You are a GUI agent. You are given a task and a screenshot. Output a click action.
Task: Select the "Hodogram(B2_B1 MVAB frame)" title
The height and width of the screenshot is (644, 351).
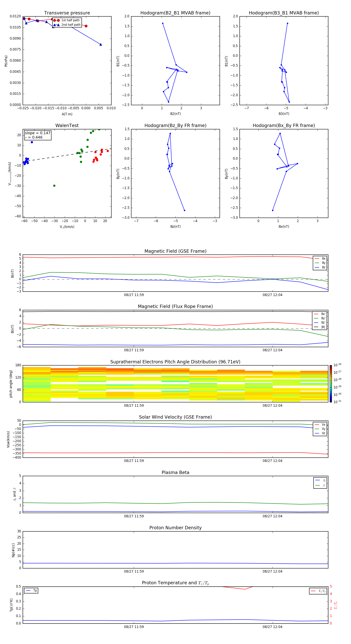point(175,13)
